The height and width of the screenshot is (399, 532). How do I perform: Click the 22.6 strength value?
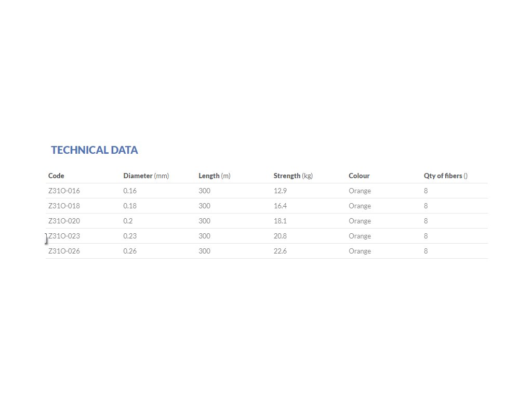coord(280,251)
